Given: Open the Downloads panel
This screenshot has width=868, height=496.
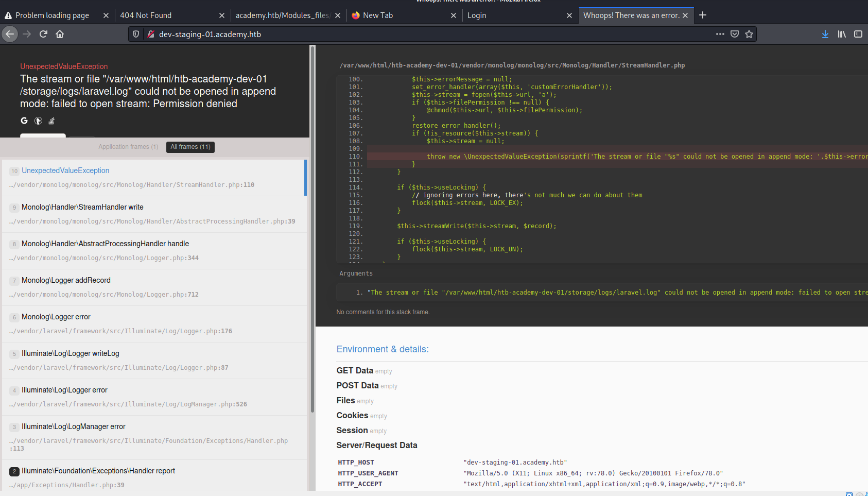Looking at the screenshot, I should tap(825, 34).
